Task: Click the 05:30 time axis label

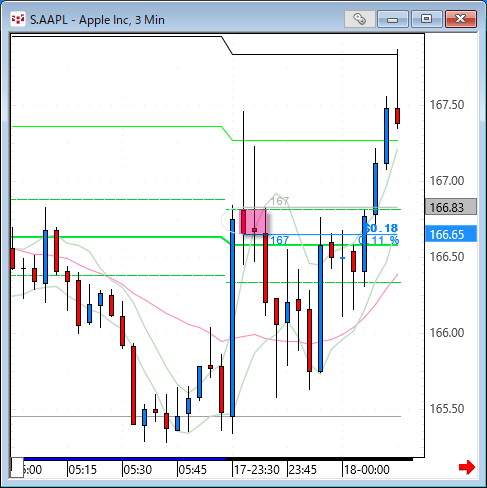Action: click(137, 470)
